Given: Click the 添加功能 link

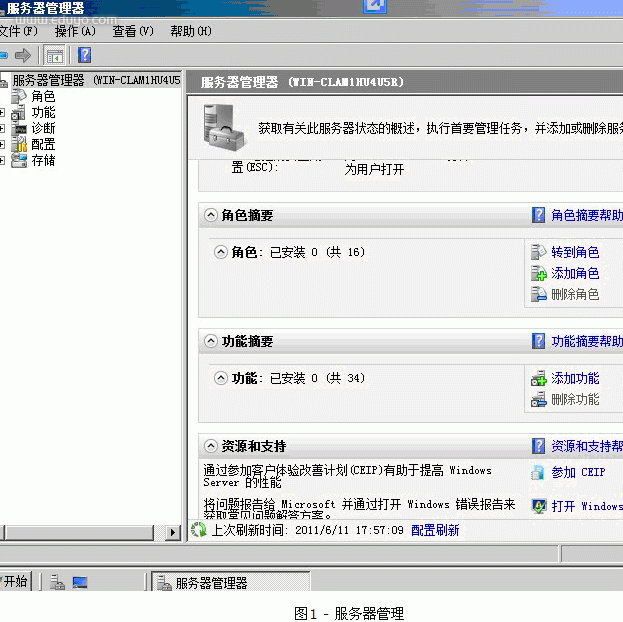Looking at the screenshot, I should pos(575,378).
